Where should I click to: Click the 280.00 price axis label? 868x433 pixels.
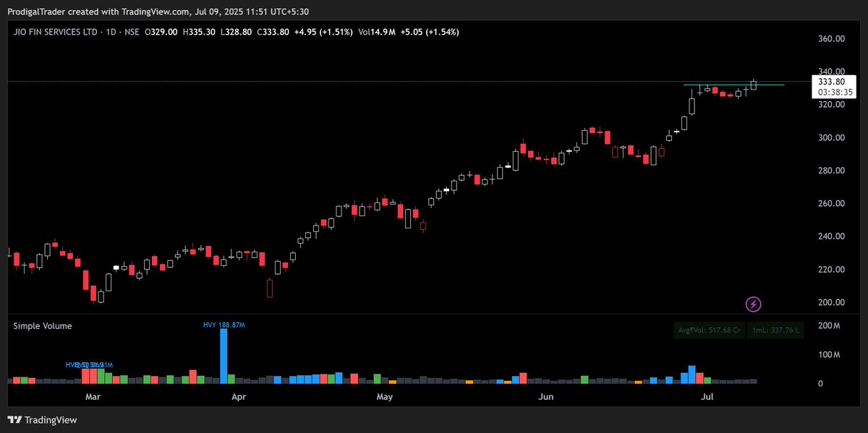pos(831,171)
